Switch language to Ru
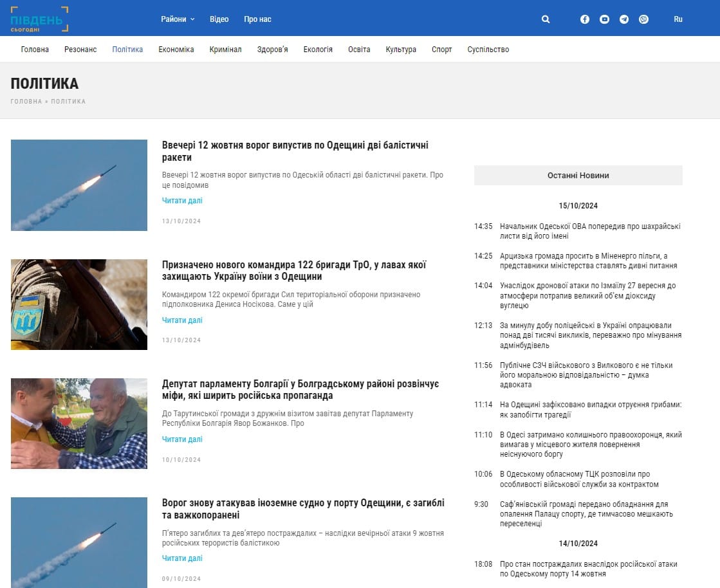 [x=678, y=19]
